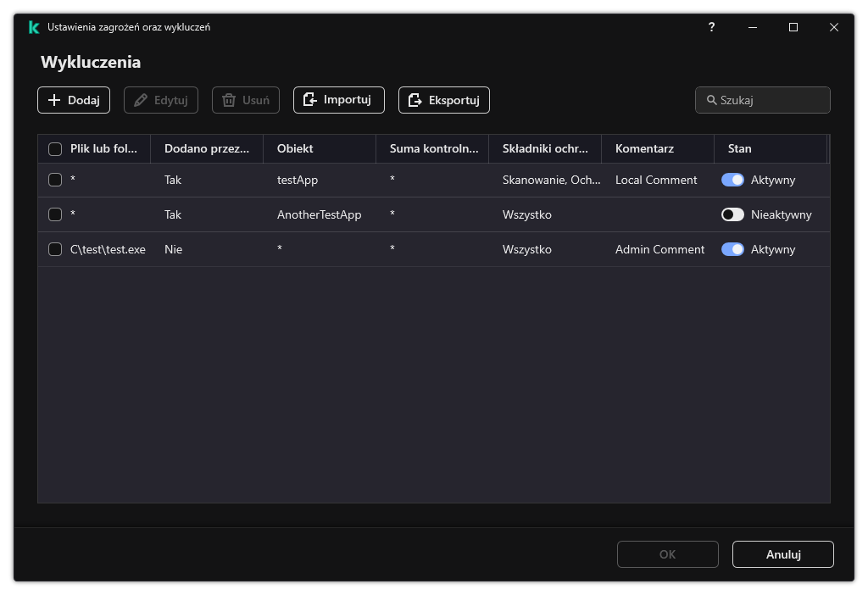Image resolution: width=868 pixels, height=595 pixels.
Task: Minimize the exclusions window
Action: tap(753, 27)
